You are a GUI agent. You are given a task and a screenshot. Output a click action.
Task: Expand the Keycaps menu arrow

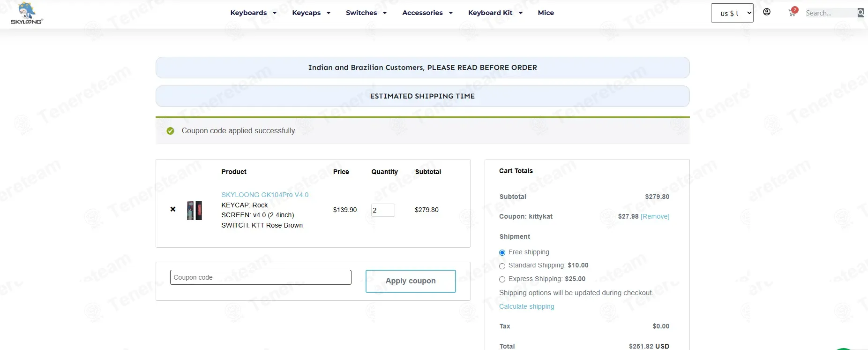tap(329, 13)
